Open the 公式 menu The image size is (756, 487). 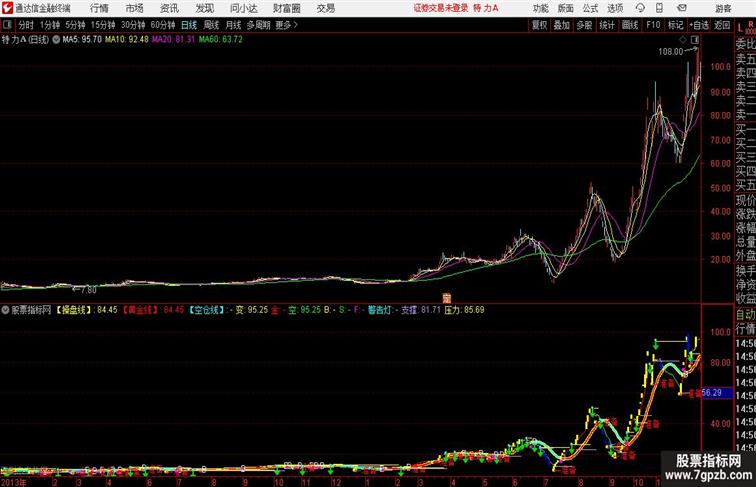(x=590, y=8)
